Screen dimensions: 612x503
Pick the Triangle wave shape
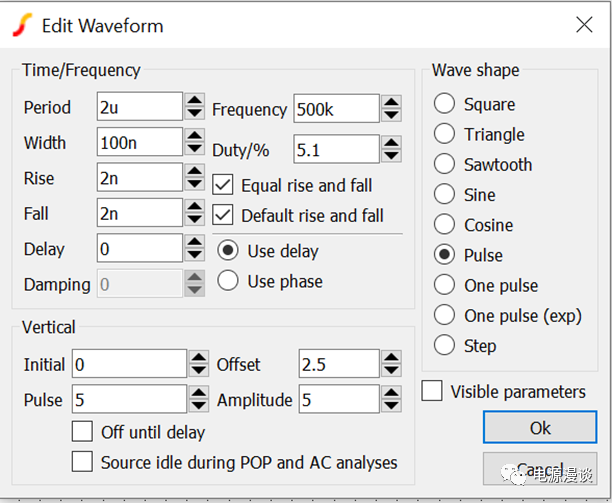tap(445, 134)
